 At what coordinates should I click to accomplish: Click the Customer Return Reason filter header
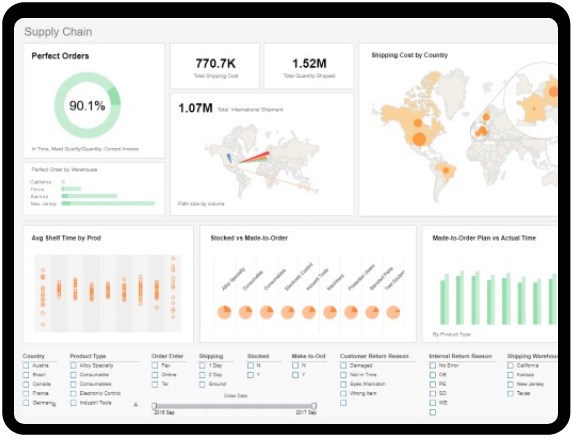(374, 356)
